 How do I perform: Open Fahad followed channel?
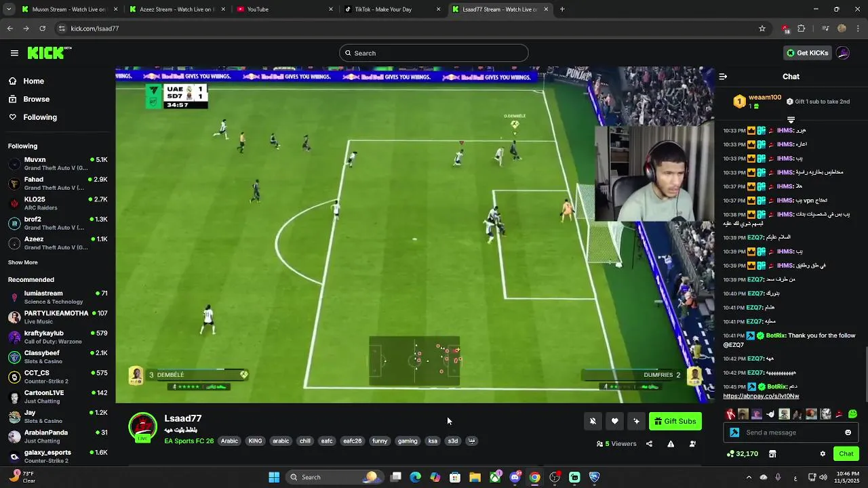coord(58,183)
